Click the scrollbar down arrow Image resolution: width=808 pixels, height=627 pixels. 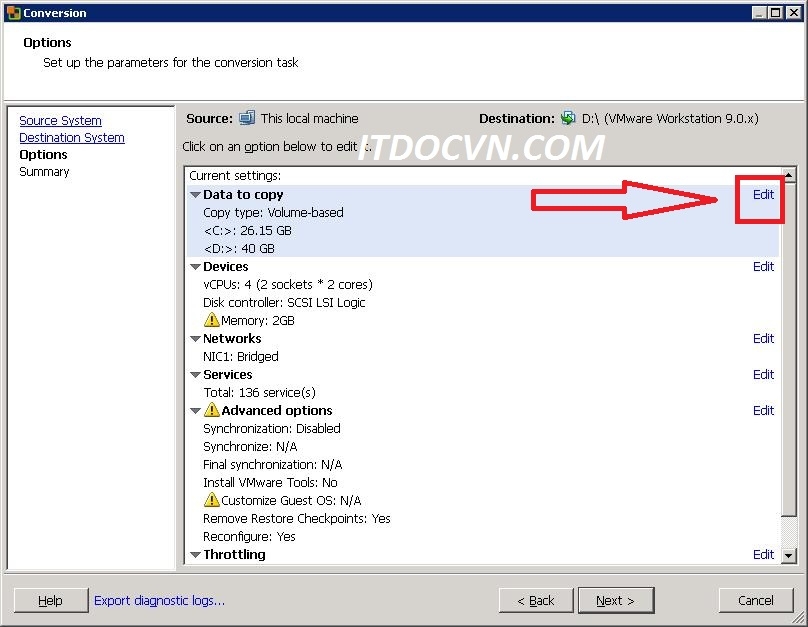788,555
